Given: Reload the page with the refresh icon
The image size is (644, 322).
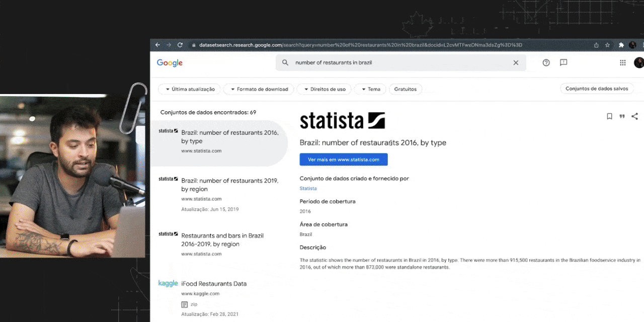Looking at the screenshot, I should coord(180,45).
